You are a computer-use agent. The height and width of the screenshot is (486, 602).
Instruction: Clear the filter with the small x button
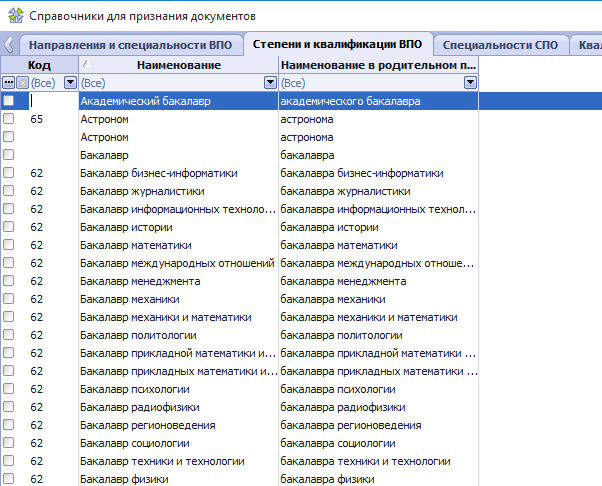point(22,83)
